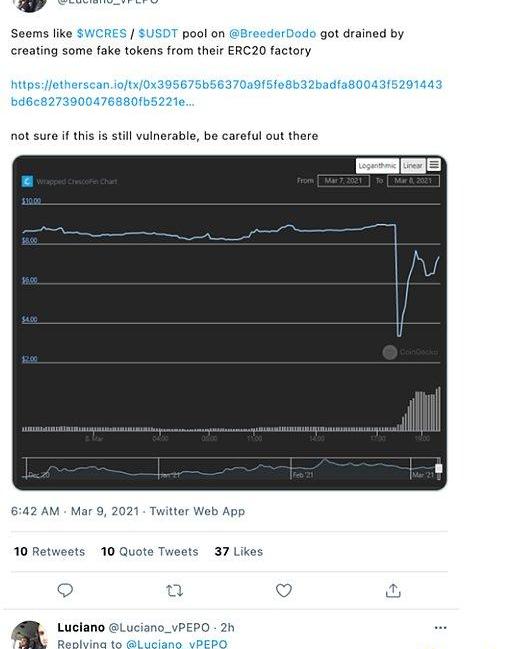Viewport: 520px width, 649px height.
Task: Open the three-dot more menu on reply
Action: pyautogui.click(x=440, y=628)
